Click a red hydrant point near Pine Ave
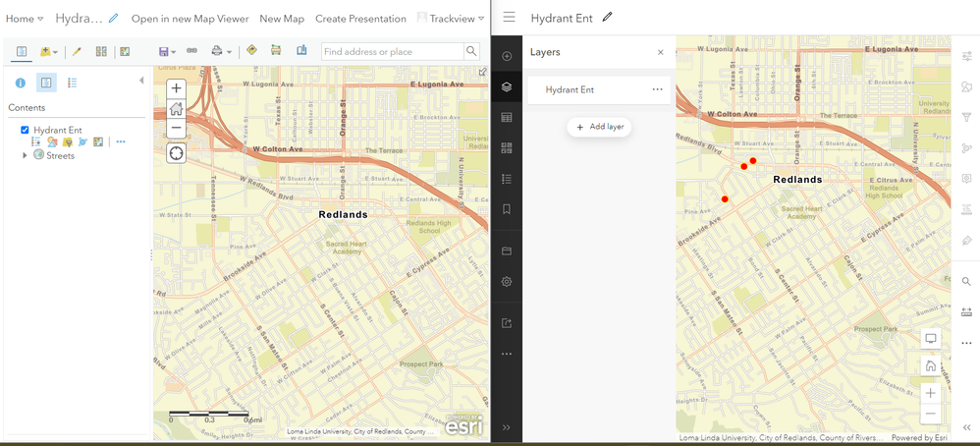This screenshot has height=446, width=980. (725, 198)
